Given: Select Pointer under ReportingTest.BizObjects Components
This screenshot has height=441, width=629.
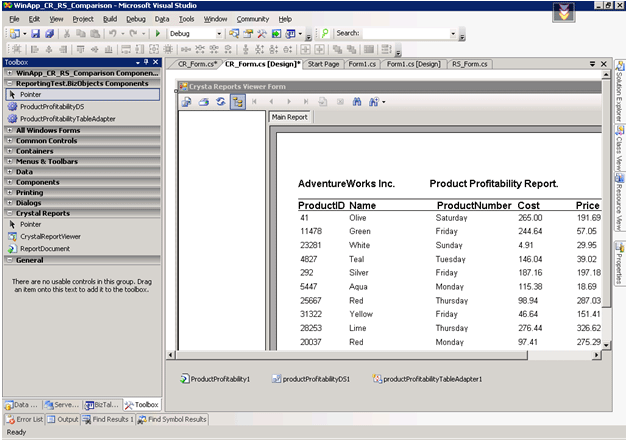Looking at the screenshot, I should point(83,95).
